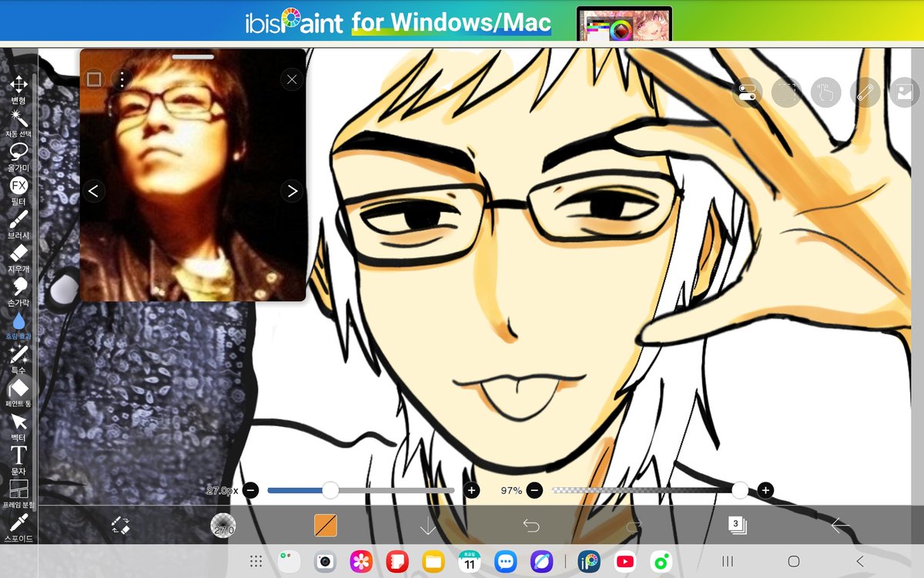Open the Android apps drawer grid
This screenshot has height=578, width=924.
click(x=256, y=562)
